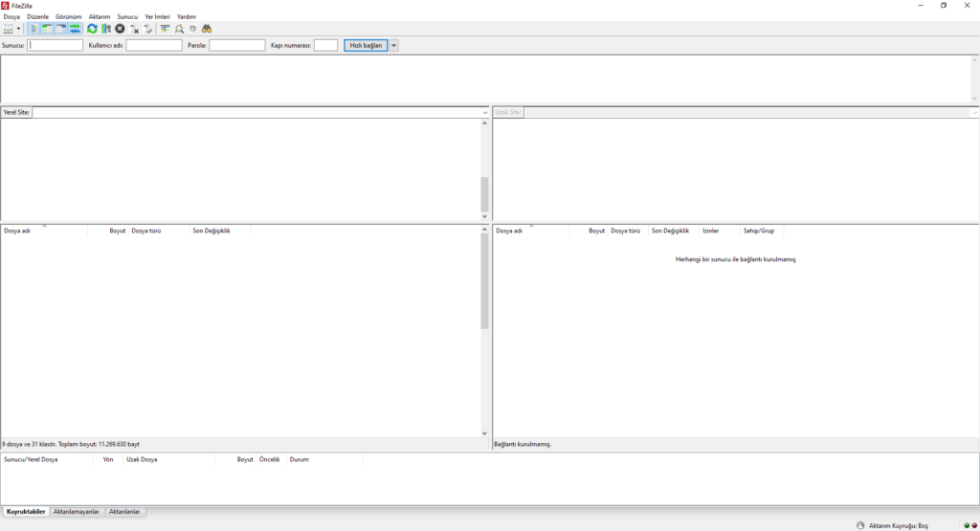Click the process queue toolbar icon
The width and height of the screenshot is (980, 531).
[x=105, y=29]
